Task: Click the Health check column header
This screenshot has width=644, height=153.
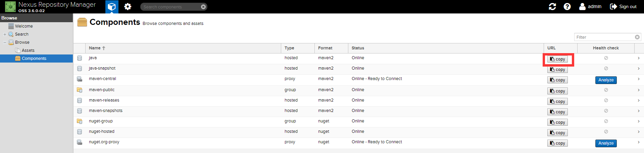Action: [x=606, y=48]
